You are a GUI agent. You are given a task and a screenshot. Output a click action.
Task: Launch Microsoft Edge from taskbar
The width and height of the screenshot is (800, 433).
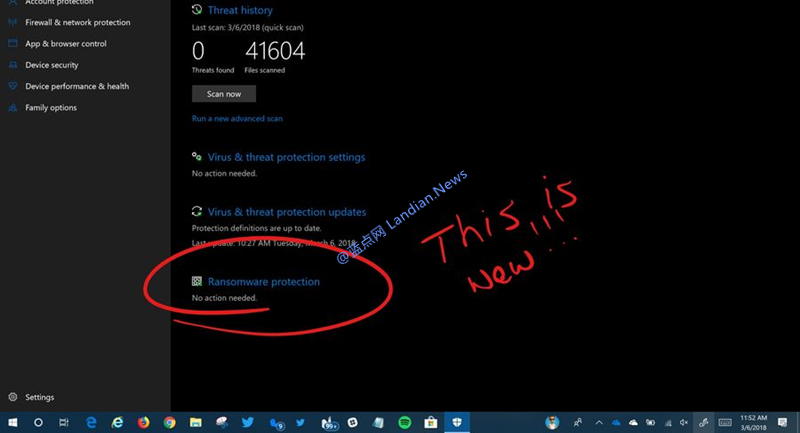pos(91,422)
